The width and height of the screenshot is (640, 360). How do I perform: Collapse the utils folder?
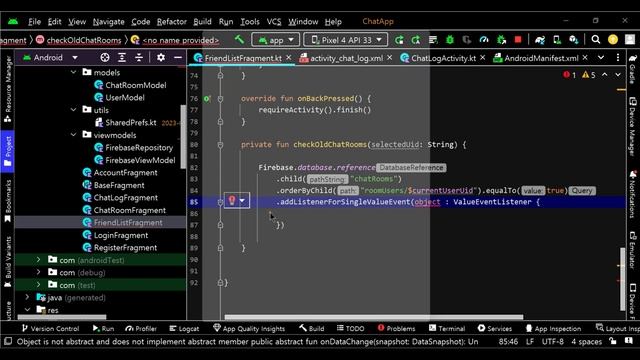(x=73, y=110)
